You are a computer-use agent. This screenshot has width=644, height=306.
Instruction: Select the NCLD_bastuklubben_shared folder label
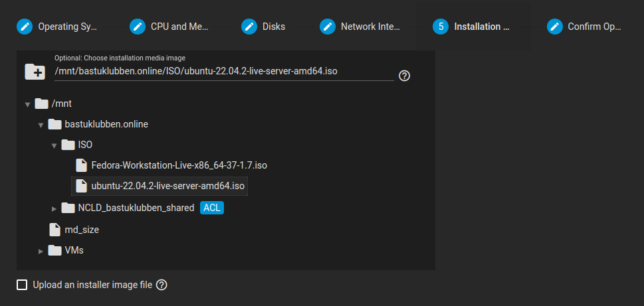[136, 208]
